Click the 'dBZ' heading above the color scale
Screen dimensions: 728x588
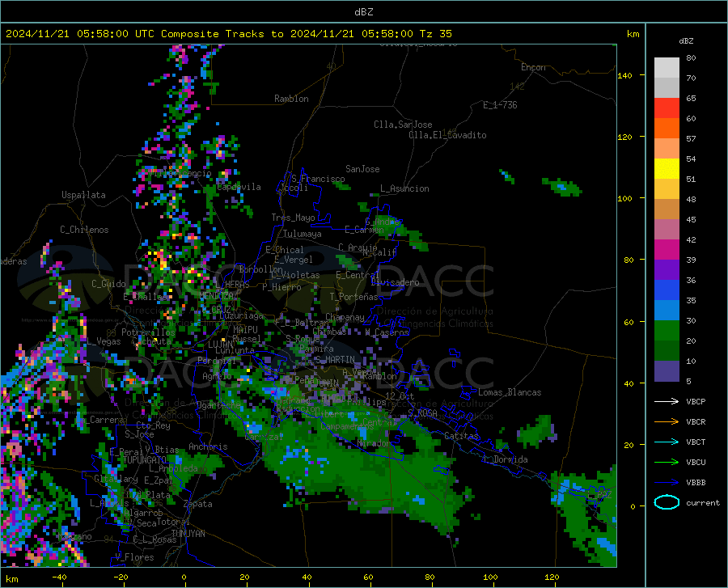pyautogui.click(x=686, y=40)
